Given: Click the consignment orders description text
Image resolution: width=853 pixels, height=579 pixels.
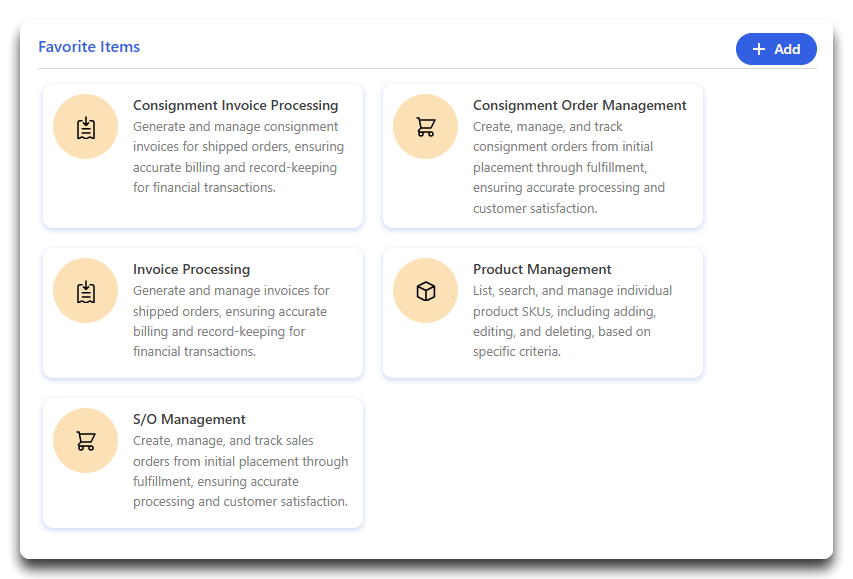Looking at the screenshot, I should [x=569, y=167].
